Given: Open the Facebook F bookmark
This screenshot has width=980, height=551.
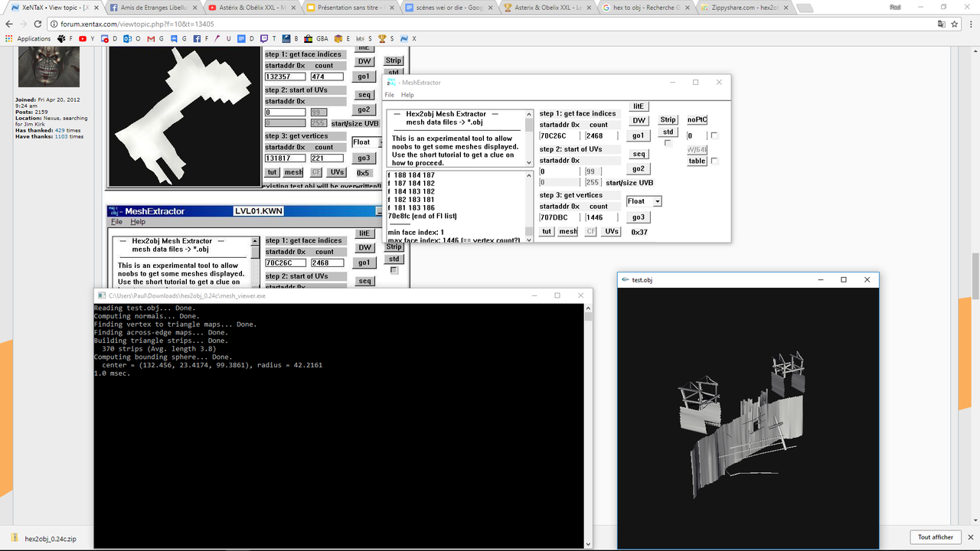Looking at the screenshot, I should coord(201,38).
